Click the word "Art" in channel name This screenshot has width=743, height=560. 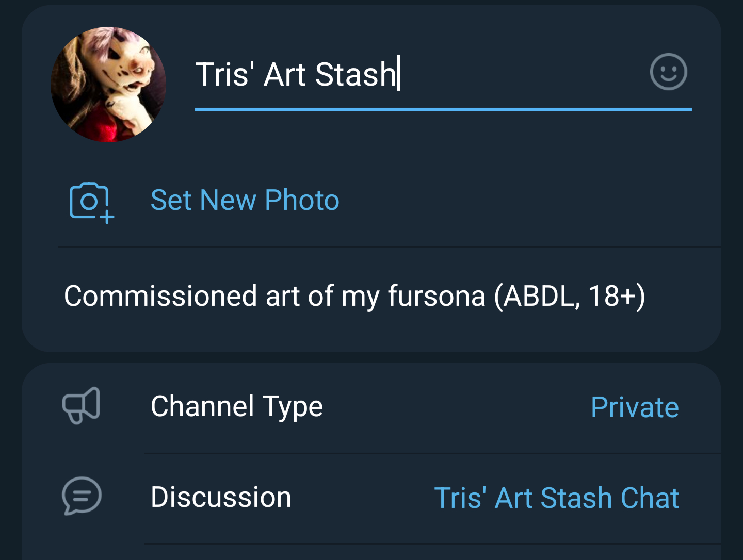[284, 74]
